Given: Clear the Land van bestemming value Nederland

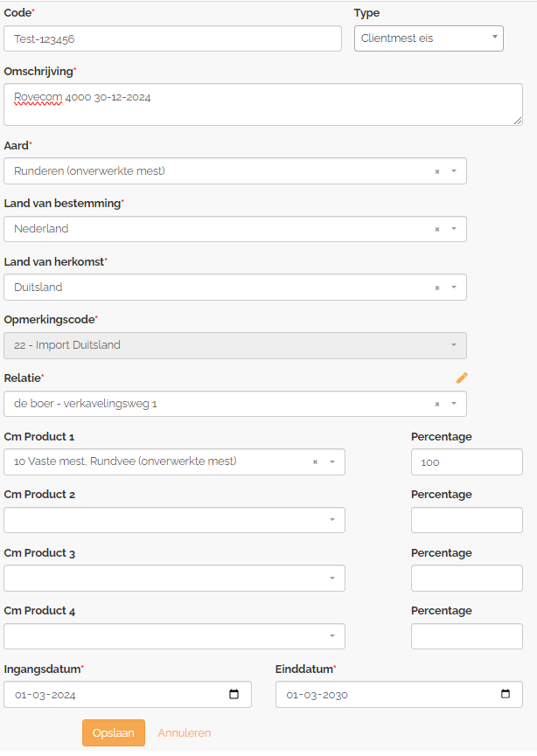Looking at the screenshot, I should 437,230.
